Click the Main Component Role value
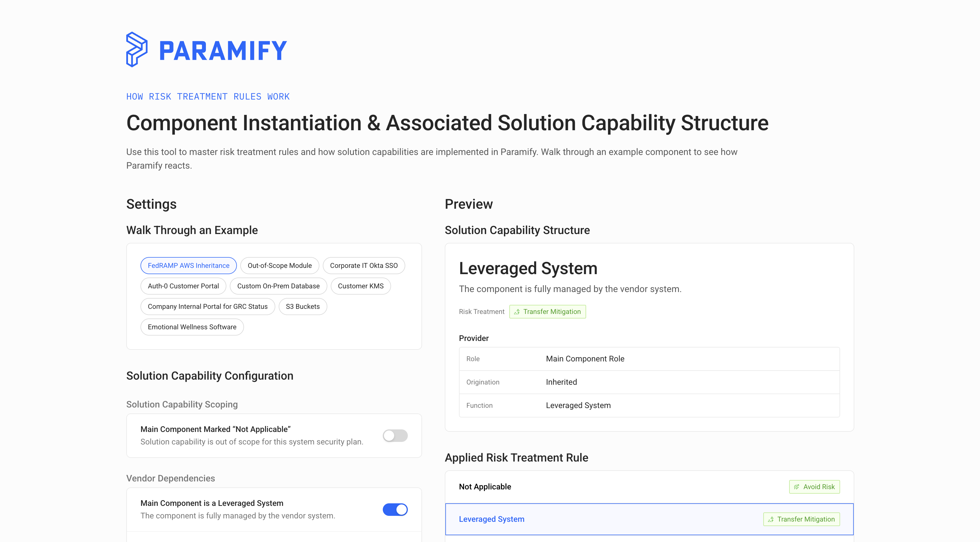This screenshot has width=980, height=542. pos(585,359)
